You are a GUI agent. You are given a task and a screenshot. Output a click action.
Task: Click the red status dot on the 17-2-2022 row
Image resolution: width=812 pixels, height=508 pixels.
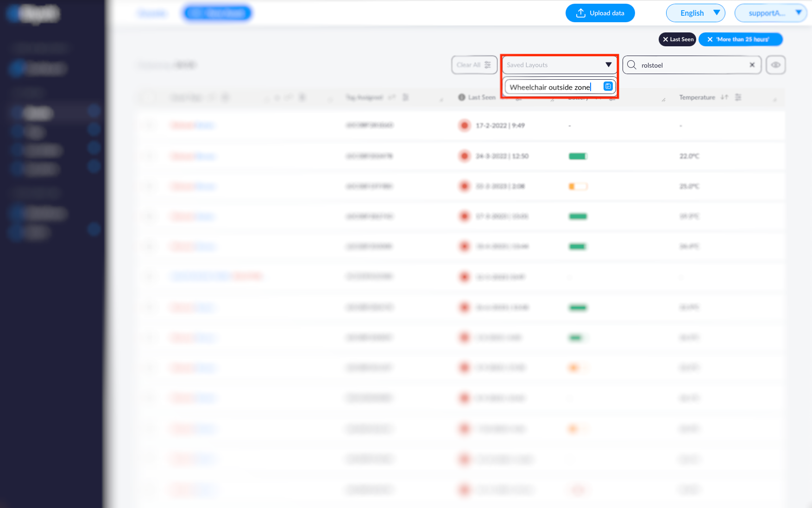pos(464,125)
